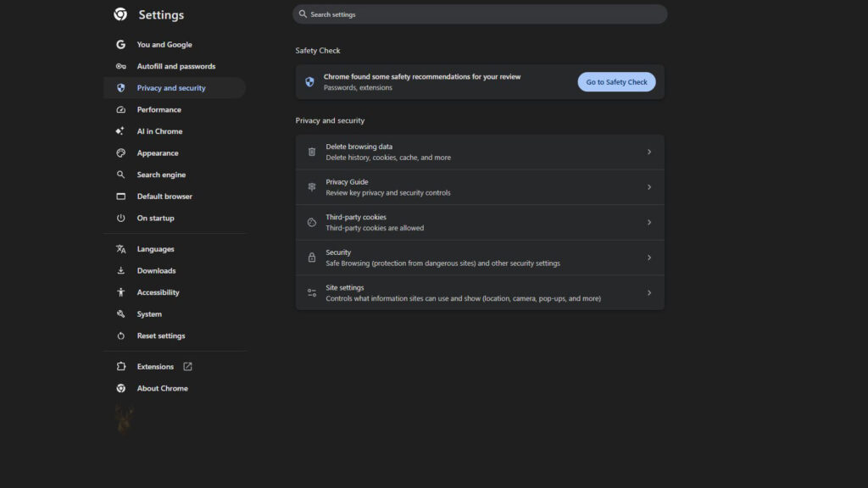
Task: Click the Safety Check shield icon
Action: tap(309, 82)
